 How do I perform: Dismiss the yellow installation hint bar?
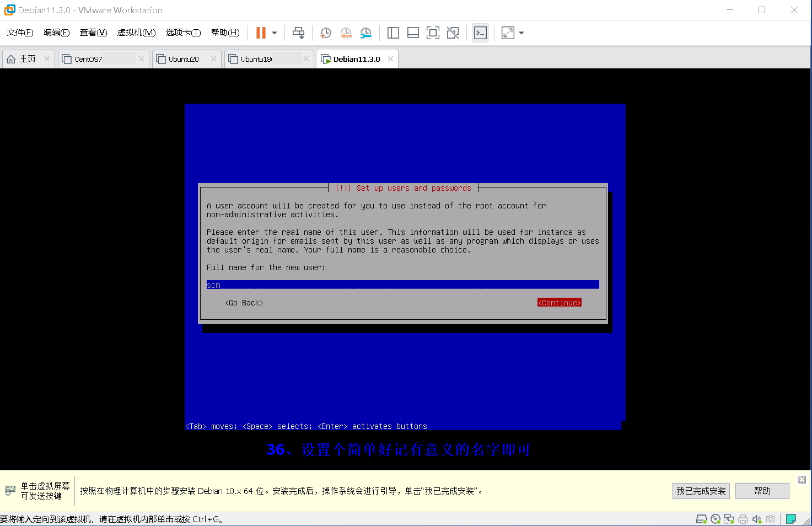[x=802, y=480]
